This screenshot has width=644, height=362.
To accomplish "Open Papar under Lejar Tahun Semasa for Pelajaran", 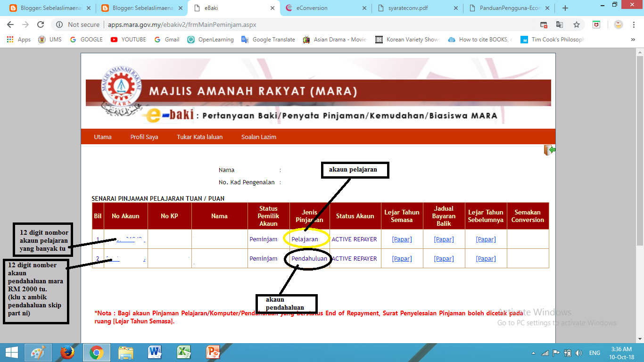I will point(402,239).
